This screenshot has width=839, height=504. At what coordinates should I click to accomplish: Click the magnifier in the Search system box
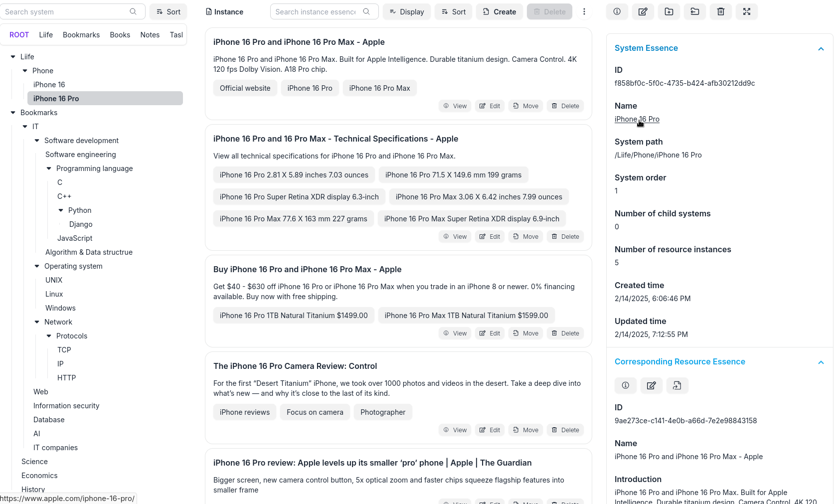[133, 11]
